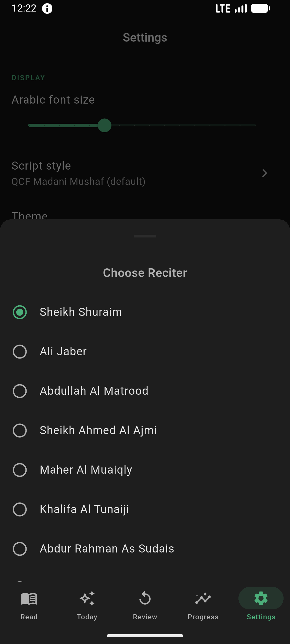Tap the battery icon in status bar
The image size is (290, 644).
[x=260, y=9]
